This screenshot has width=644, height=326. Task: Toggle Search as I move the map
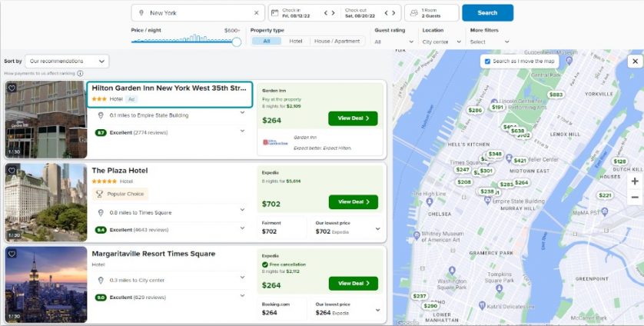(x=487, y=62)
